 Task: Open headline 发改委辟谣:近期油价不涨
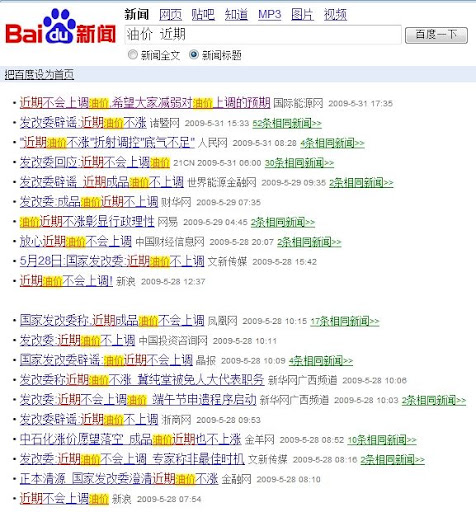coord(83,123)
